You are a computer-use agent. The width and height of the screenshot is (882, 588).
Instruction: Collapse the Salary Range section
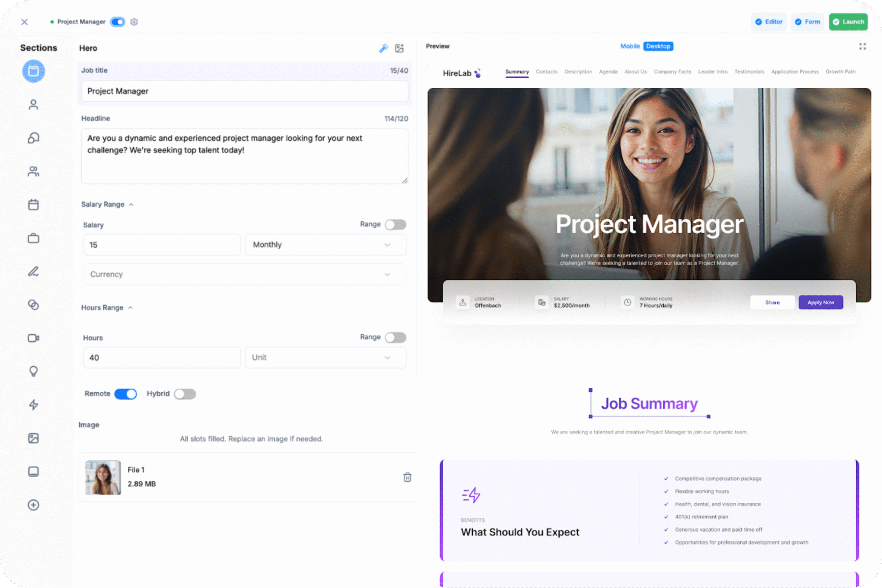(x=108, y=204)
